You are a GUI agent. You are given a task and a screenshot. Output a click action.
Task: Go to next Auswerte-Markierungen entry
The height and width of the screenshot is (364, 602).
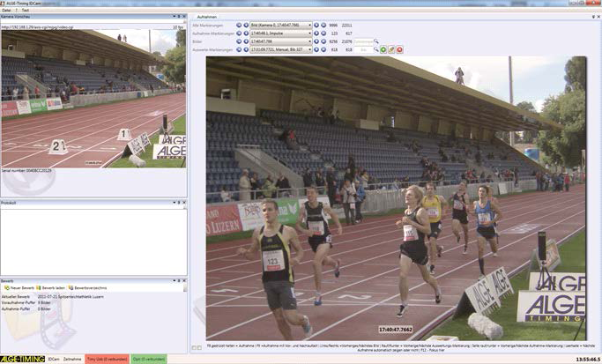click(x=316, y=49)
